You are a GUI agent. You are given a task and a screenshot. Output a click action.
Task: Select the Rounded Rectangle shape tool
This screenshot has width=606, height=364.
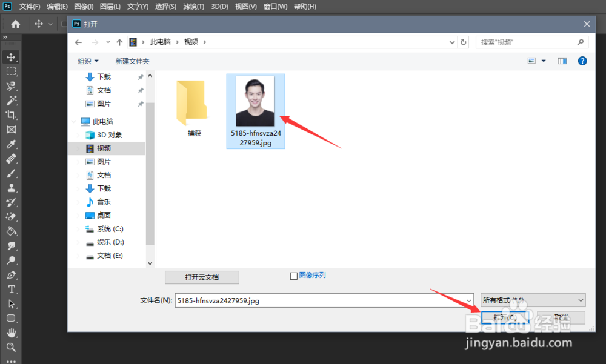coord(11,319)
